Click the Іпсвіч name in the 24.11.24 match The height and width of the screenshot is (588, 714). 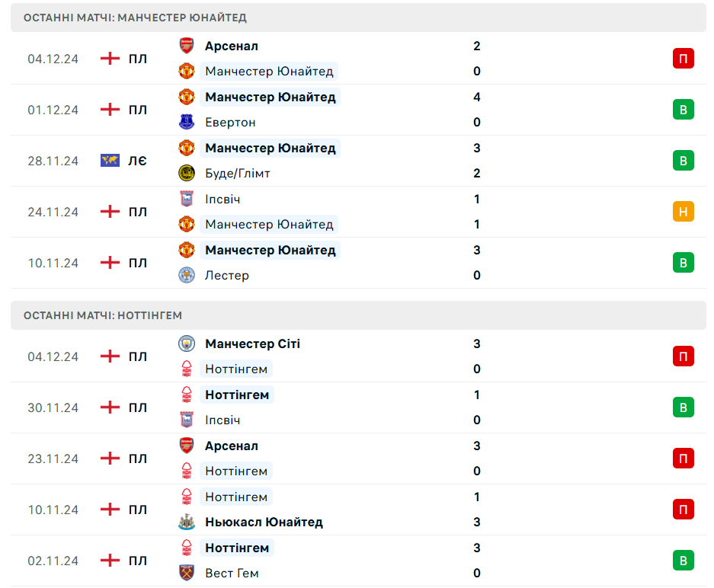coord(223,199)
